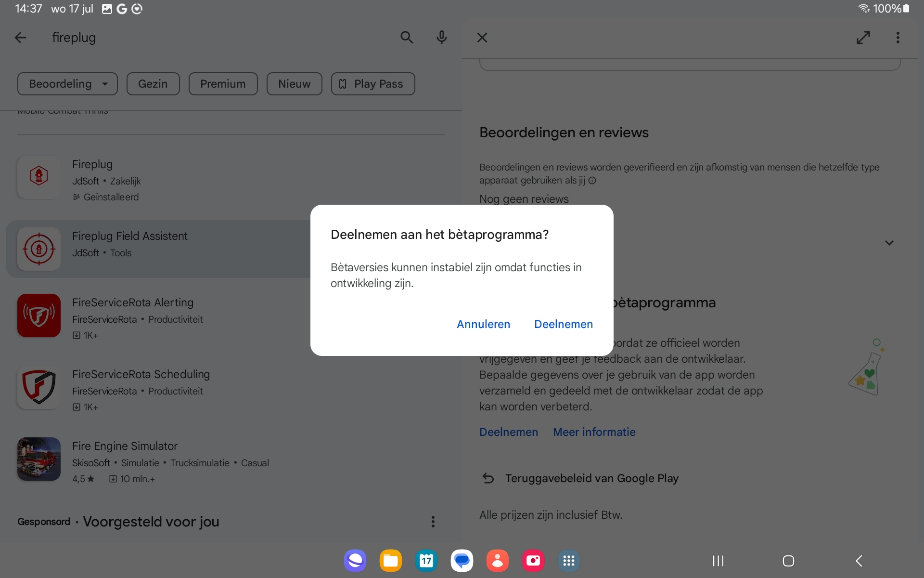Open the Calendar app from the taskbar
This screenshot has height=578, width=924.
click(x=426, y=560)
